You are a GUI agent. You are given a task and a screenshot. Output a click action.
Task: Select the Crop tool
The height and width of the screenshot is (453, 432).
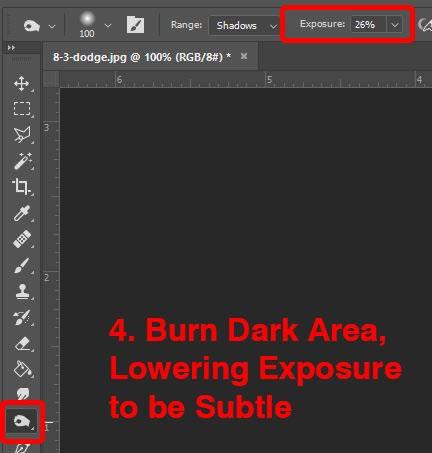pyautogui.click(x=22, y=187)
